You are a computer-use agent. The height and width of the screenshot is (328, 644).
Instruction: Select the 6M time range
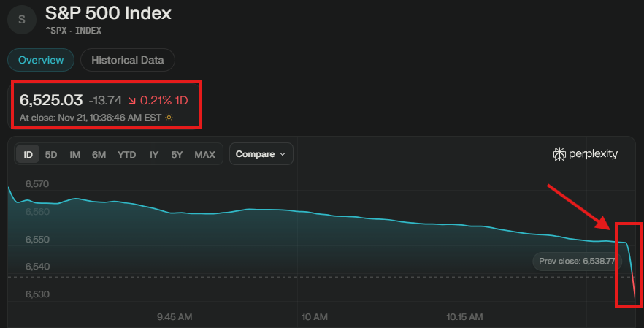click(99, 155)
